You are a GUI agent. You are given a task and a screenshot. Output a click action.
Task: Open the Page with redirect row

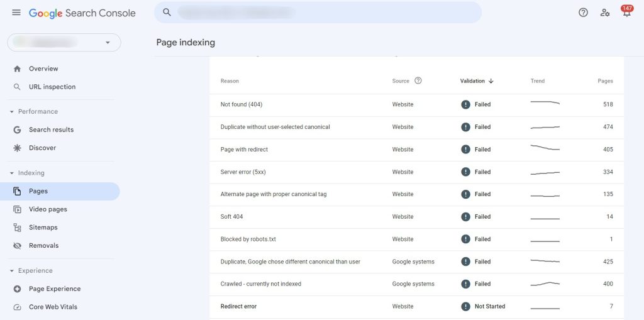tap(416, 150)
